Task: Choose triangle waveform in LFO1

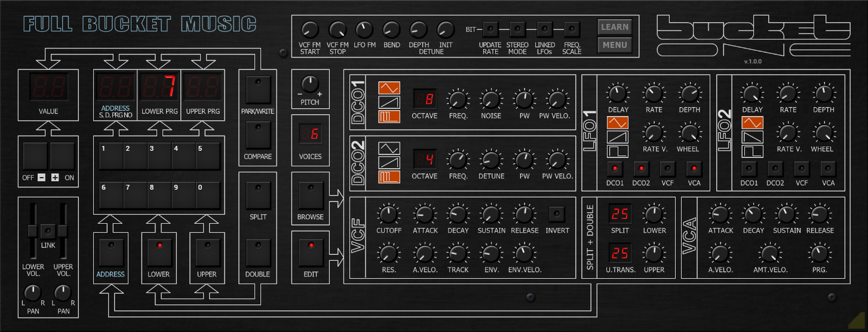Action: click(617, 123)
